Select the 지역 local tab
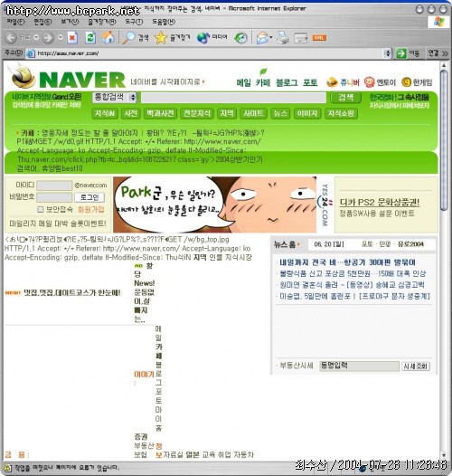 pos(227,113)
